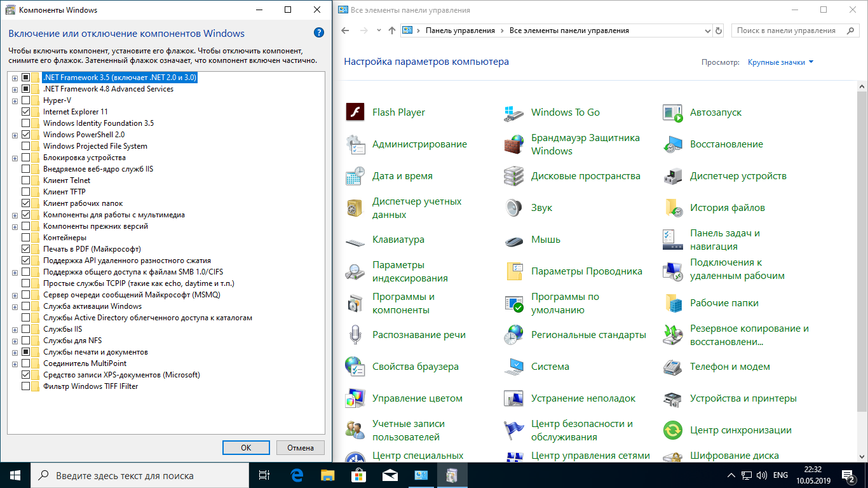Open the Диспетчер учетных данных icon
Image resolution: width=868 pixels, height=488 pixels.
(x=355, y=208)
